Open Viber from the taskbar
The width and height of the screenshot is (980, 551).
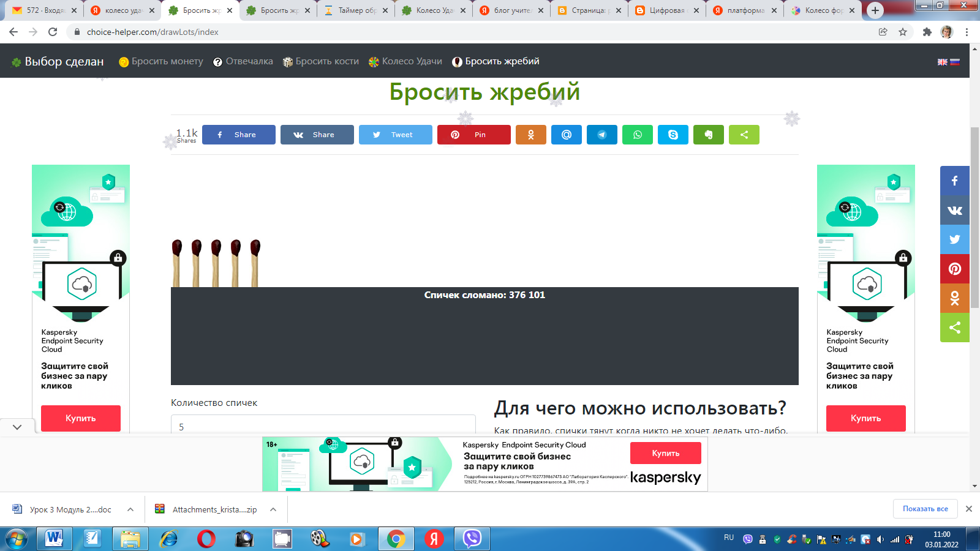click(x=472, y=539)
